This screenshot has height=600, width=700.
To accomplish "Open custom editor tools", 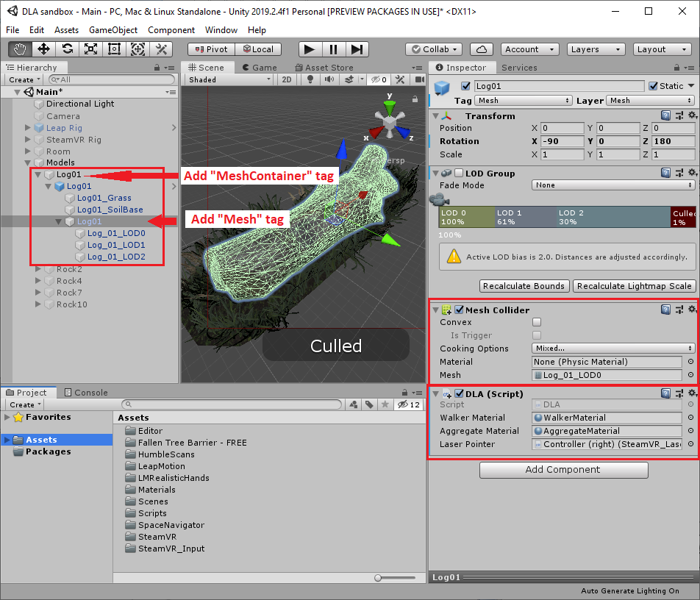I will click(161, 49).
